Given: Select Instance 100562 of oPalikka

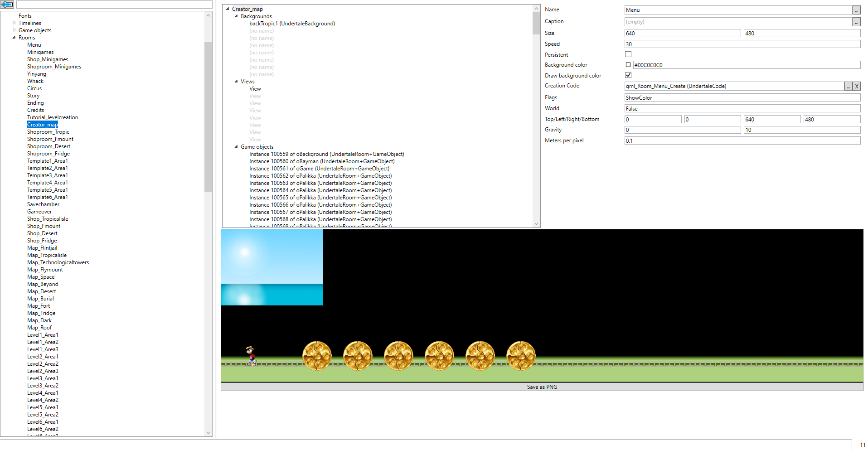Looking at the screenshot, I should [320, 176].
